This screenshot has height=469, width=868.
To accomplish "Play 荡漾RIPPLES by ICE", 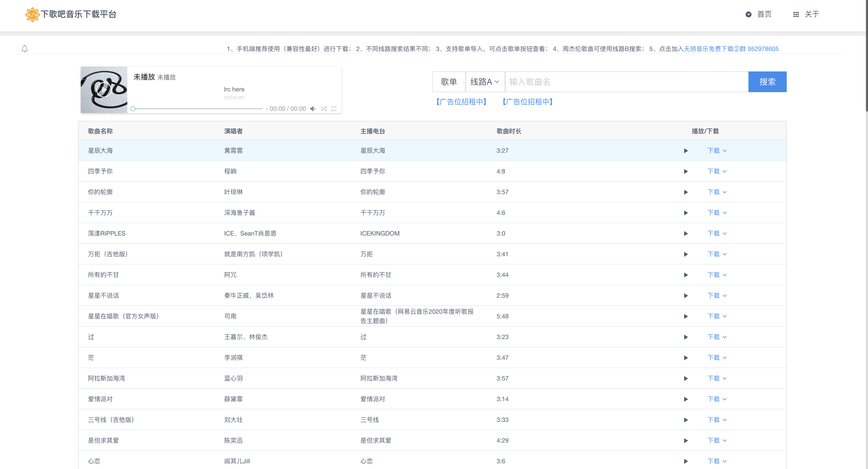I will point(686,233).
